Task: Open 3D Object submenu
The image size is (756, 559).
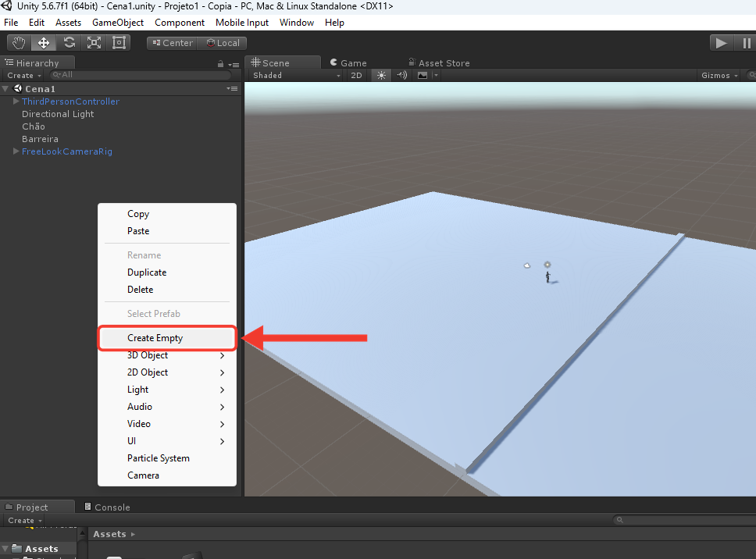Action: pyautogui.click(x=167, y=355)
